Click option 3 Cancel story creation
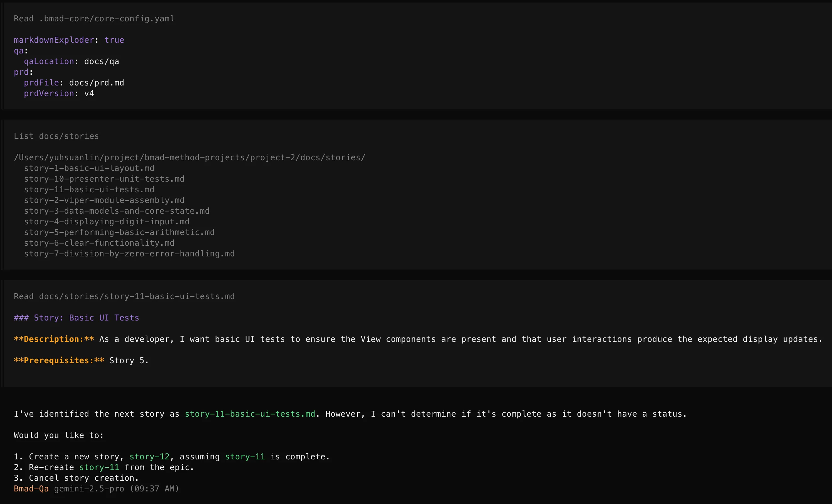 click(x=76, y=478)
